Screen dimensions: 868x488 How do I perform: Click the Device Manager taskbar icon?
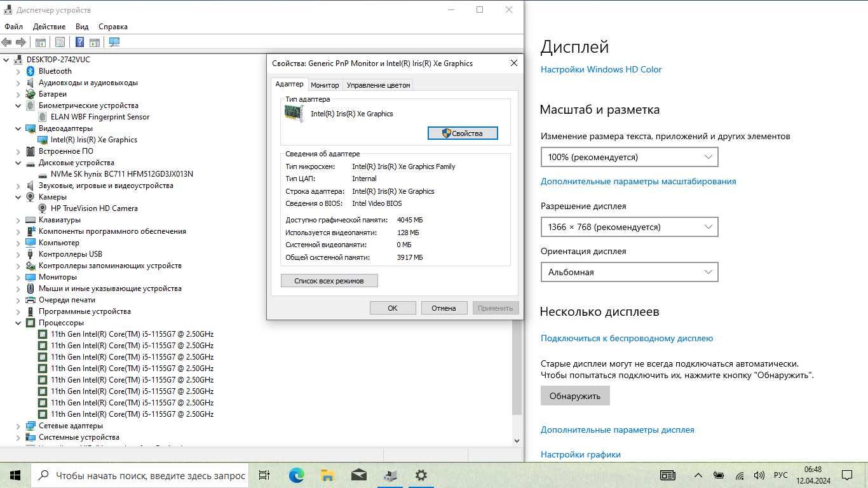[x=390, y=475]
